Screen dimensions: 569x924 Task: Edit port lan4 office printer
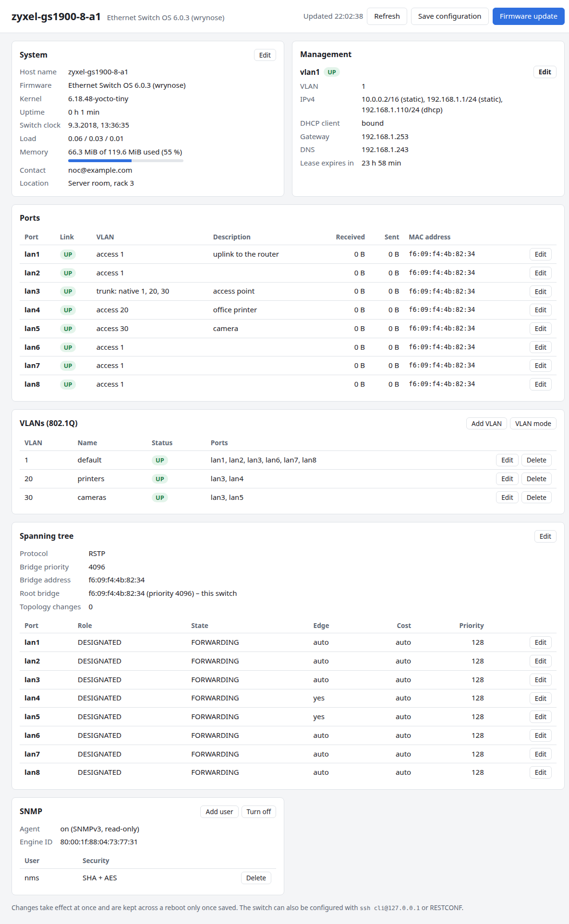[540, 310]
